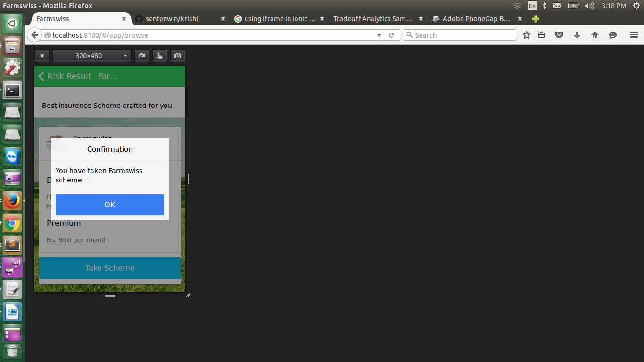Show bookmarks list icon
Image resolution: width=644 pixels, height=362 pixels.
click(541, 35)
